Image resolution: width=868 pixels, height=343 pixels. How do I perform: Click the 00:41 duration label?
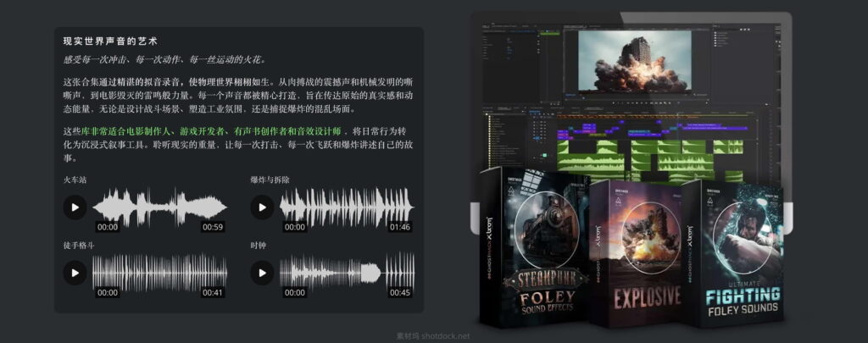click(x=212, y=292)
